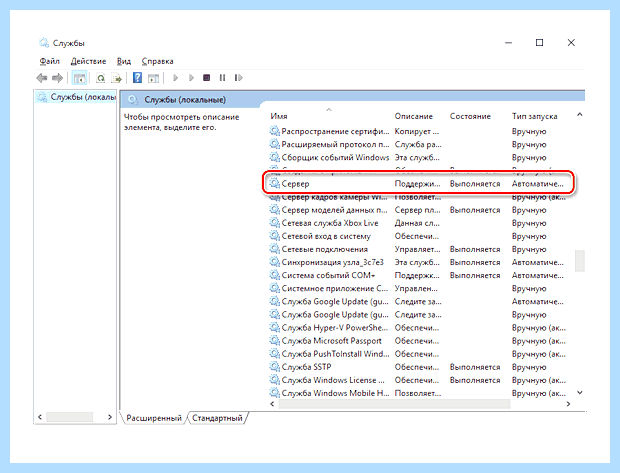Click the Службы window title icon
This screenshot has width=620, height=473.
tap(44, 42)
